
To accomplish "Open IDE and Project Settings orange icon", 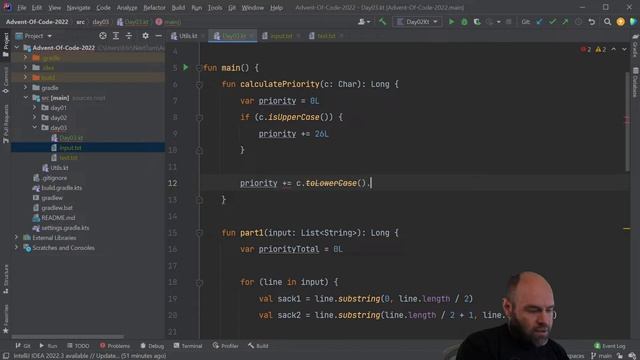I will click(x=620, y=22).
